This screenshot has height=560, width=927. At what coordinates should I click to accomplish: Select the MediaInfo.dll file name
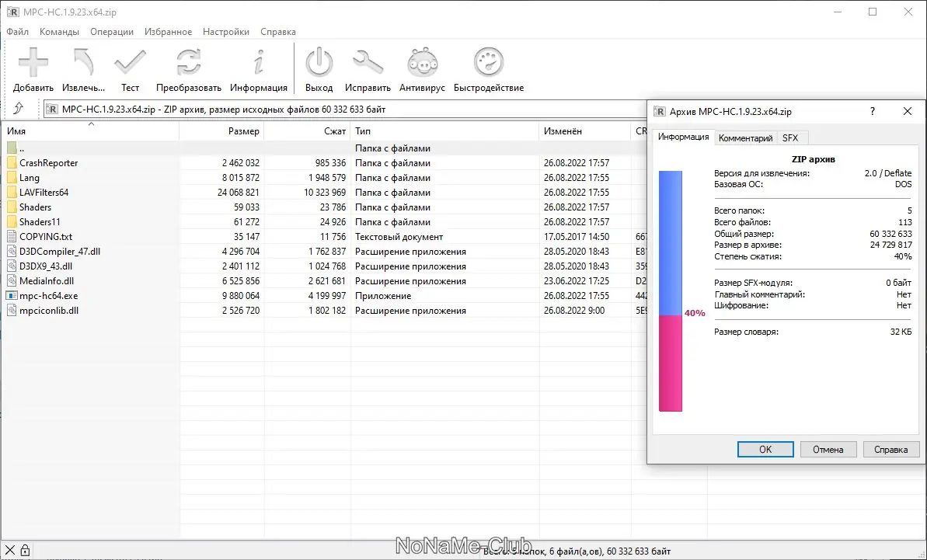pos(47,281)
